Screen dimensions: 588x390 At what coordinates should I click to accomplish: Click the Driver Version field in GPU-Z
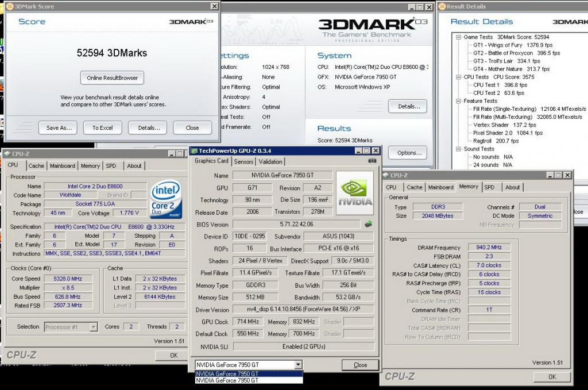click(x=303, y=310)
